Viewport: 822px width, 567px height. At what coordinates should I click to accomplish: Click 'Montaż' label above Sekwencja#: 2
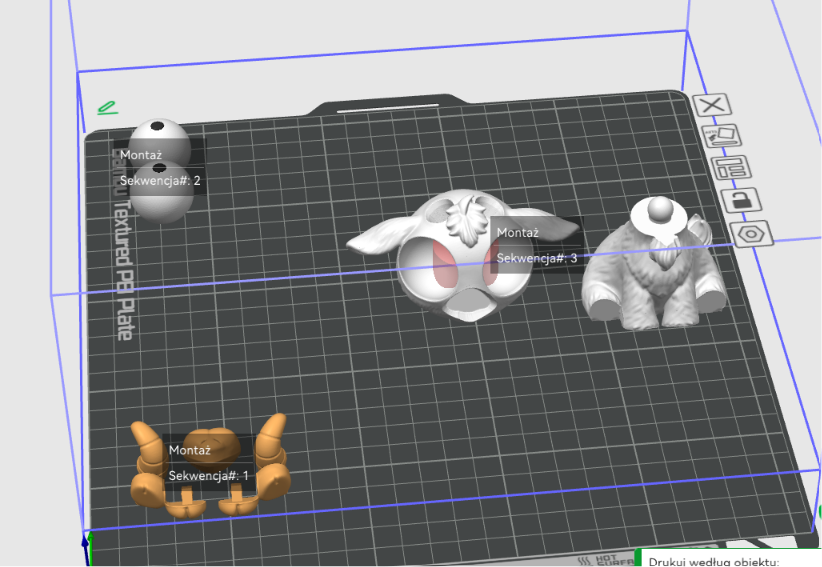(x=141, y=155)
